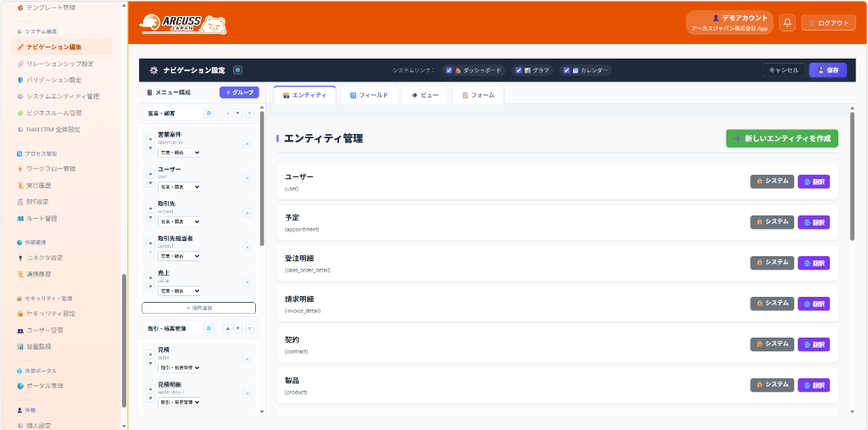
Task: Open the group dropdown under ユーザー item
Action: 180,187
